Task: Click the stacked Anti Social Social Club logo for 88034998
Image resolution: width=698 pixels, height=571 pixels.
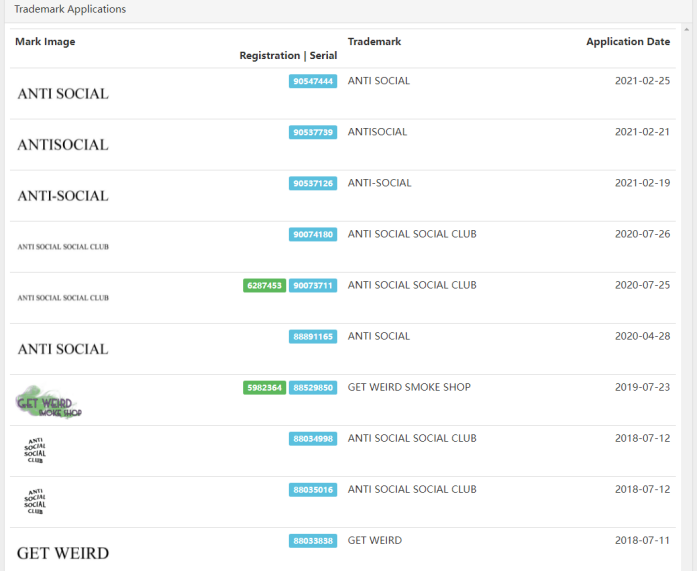Action: tap(35, 450)
